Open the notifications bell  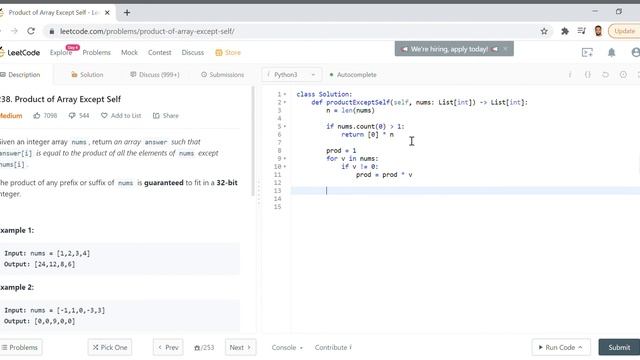point(611,52)
